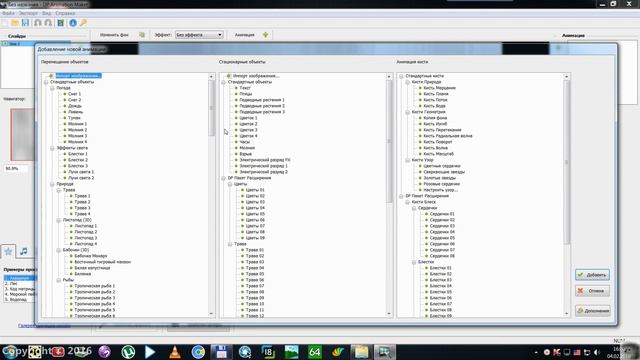This screenshot has height=360, width=640.
Task: Select Импорт изображения in the left tree
Action: pos(78,76)
